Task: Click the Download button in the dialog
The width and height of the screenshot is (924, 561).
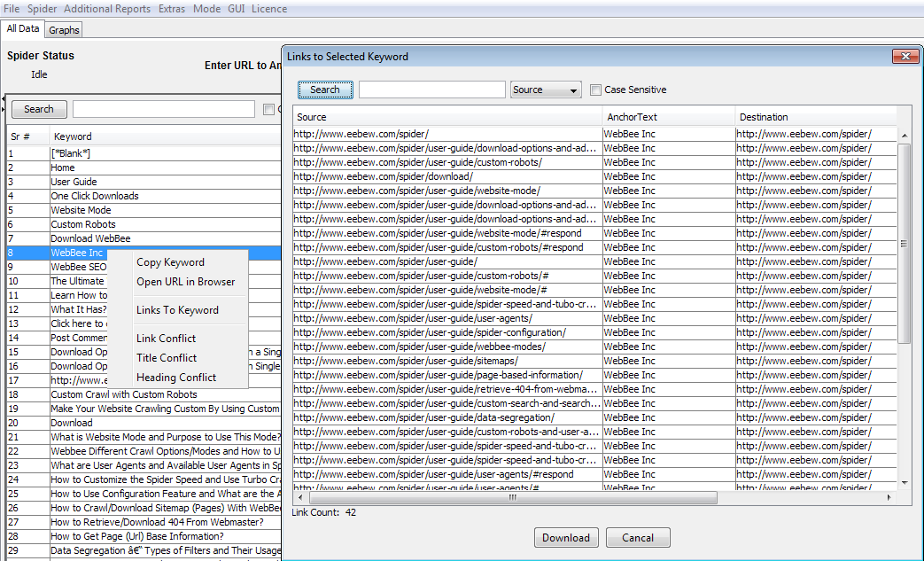Action: (566, 537)
